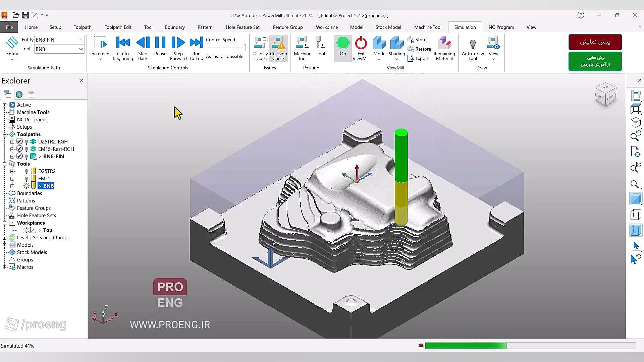Pause the simulation
This screenshot has width=644, height=362.
coord(160,46)
